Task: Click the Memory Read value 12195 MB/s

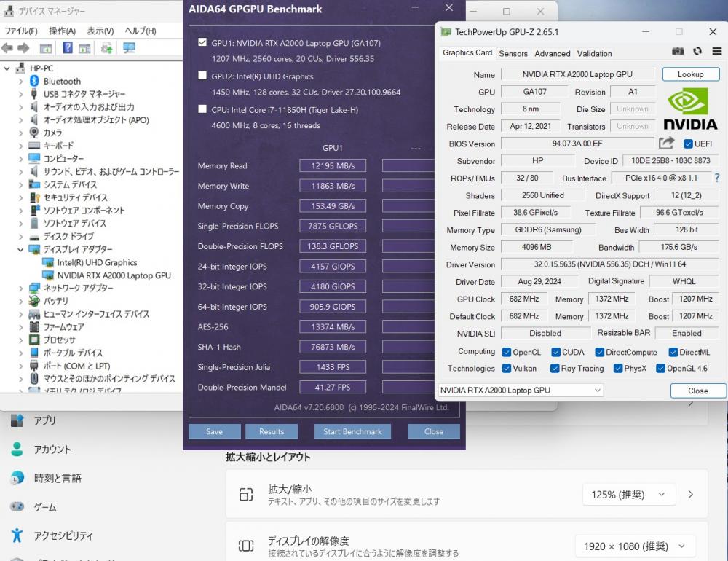Action: click(333, 166)
